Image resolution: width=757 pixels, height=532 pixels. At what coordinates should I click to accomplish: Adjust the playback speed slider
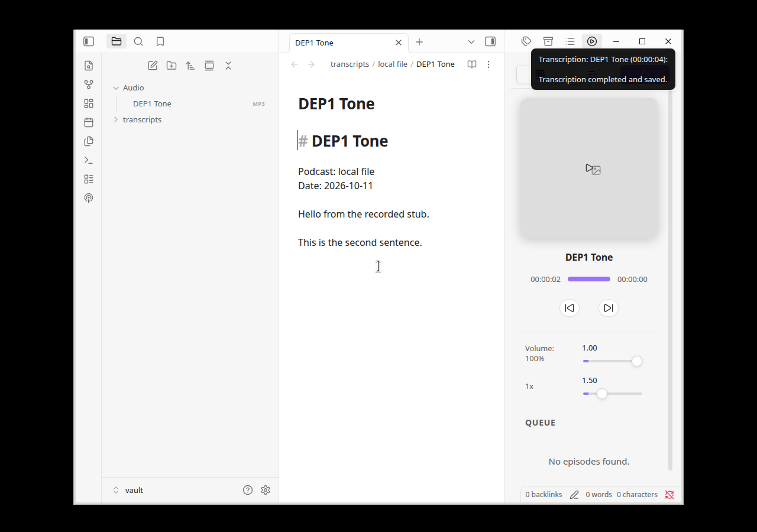[x=613, y=394]
